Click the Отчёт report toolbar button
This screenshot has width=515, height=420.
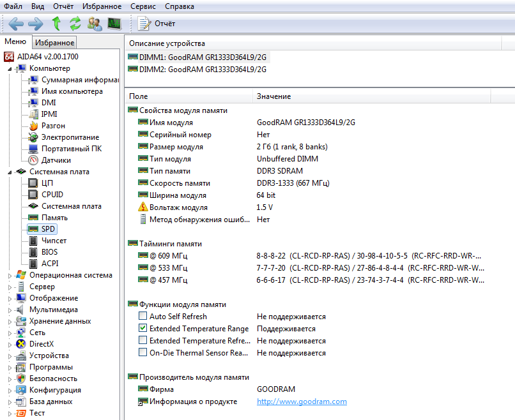(x=157, y=24)
